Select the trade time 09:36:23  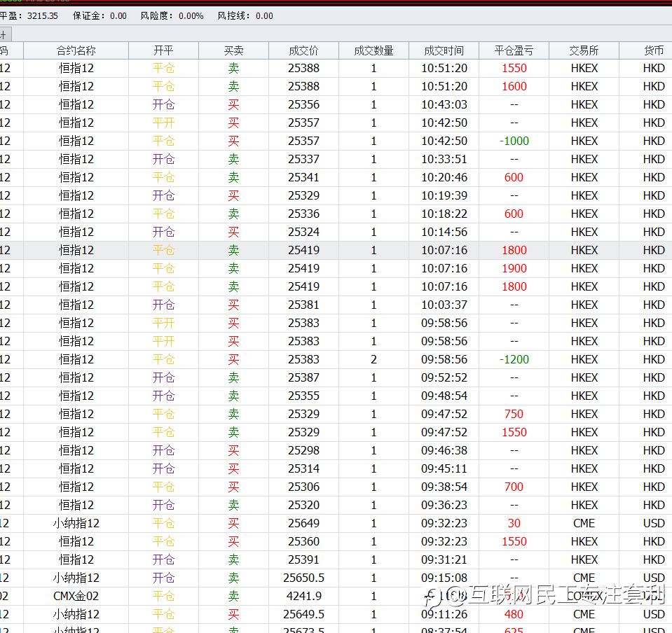pyautogui.click(x=444, y=505)
